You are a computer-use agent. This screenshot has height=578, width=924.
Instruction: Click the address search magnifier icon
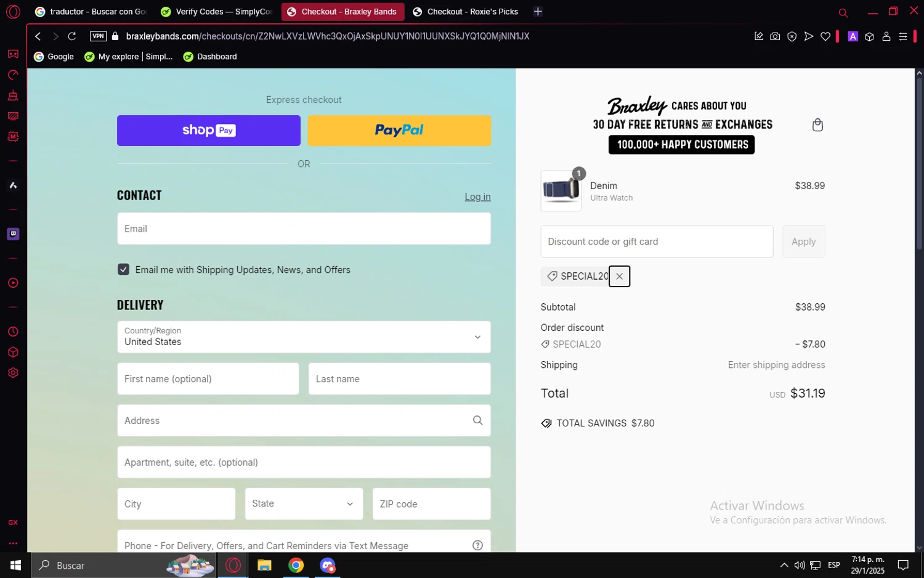pyautogui.click(x=477, y=420)
